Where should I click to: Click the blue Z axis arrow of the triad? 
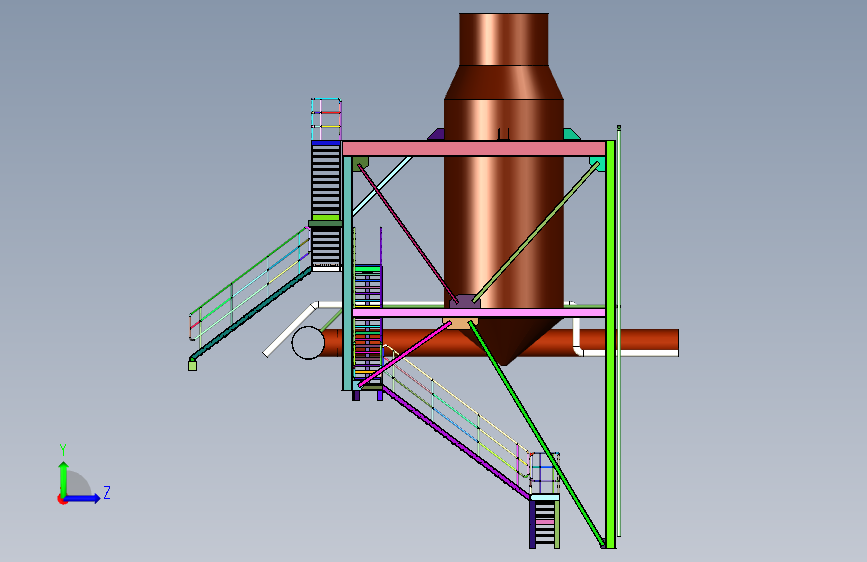click(83, 498)
